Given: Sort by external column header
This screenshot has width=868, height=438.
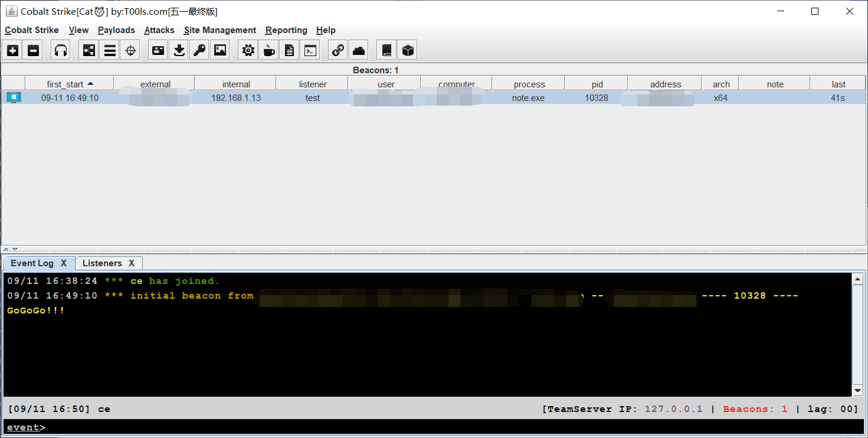Looking at the screenshot, I should point(155,84).
